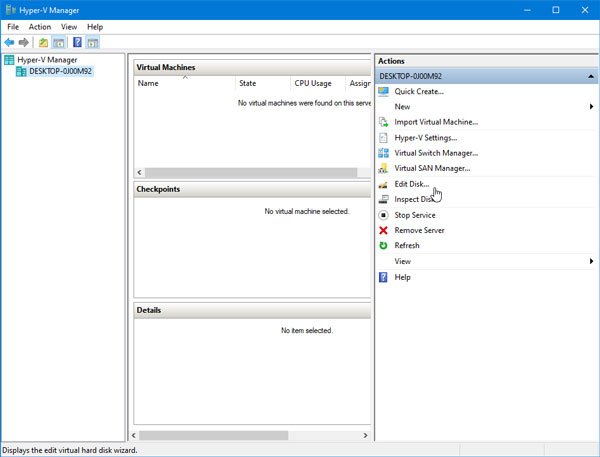Click the Virtual Machines section header
The width and height of the screenshot is (600, 457).
pos(252,67)
